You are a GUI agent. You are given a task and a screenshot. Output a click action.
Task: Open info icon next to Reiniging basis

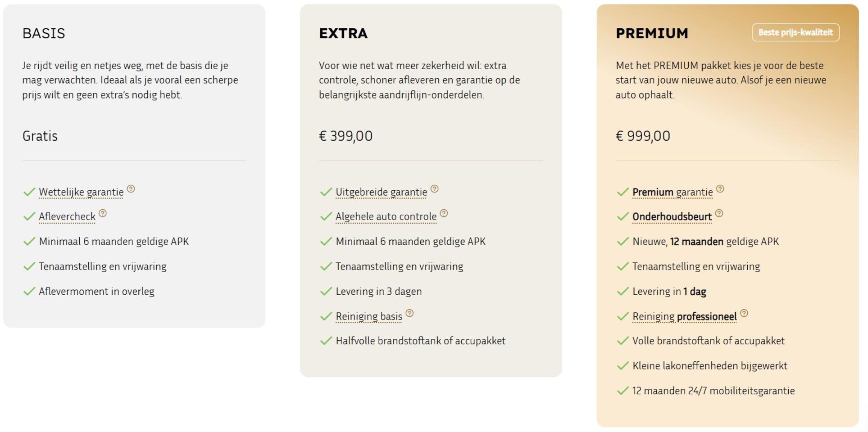point(409,313)
